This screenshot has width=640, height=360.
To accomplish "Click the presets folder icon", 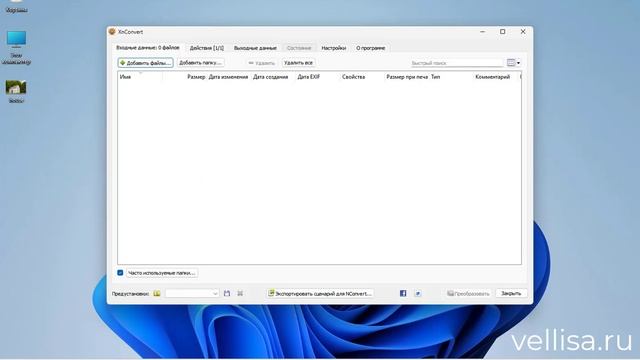I will click(157, 293).
